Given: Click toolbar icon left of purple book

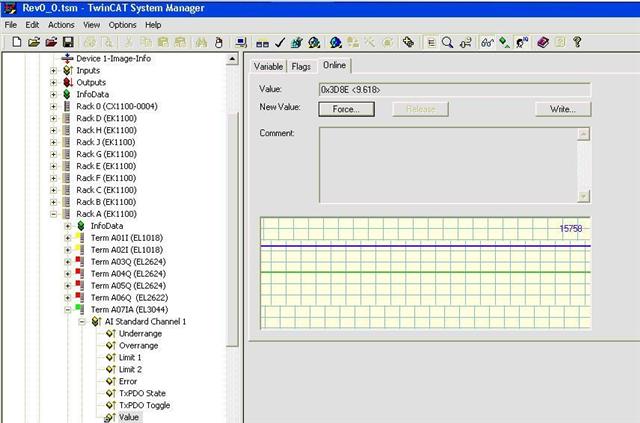Looking at the screenshot, I should pos(522,42).
